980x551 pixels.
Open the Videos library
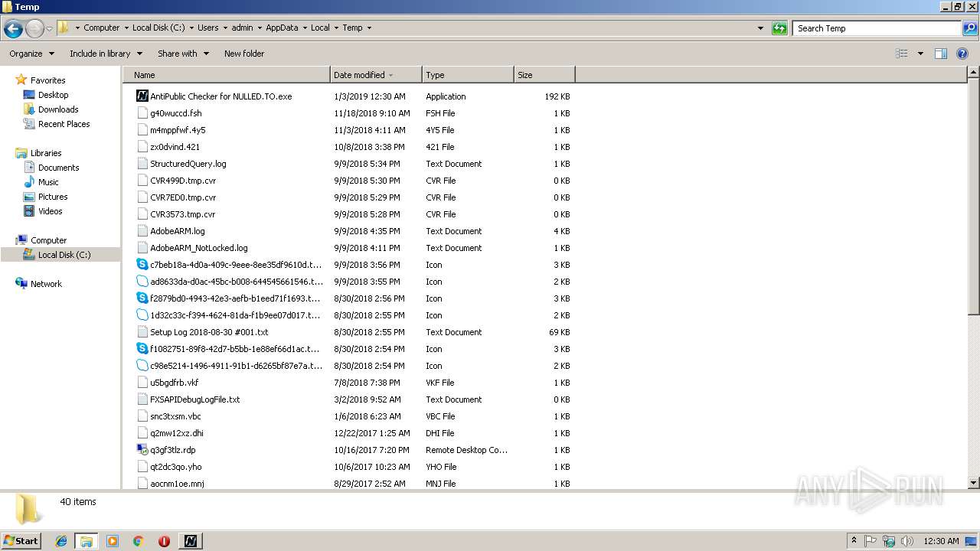click(50, 211)
